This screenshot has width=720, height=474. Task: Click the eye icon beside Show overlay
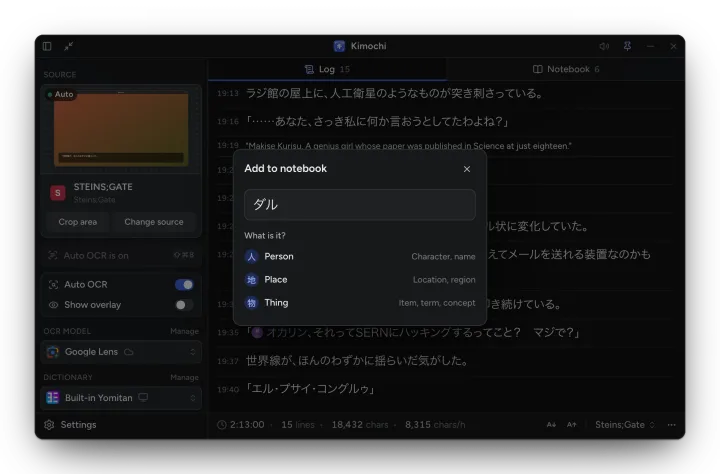point(53,305)
